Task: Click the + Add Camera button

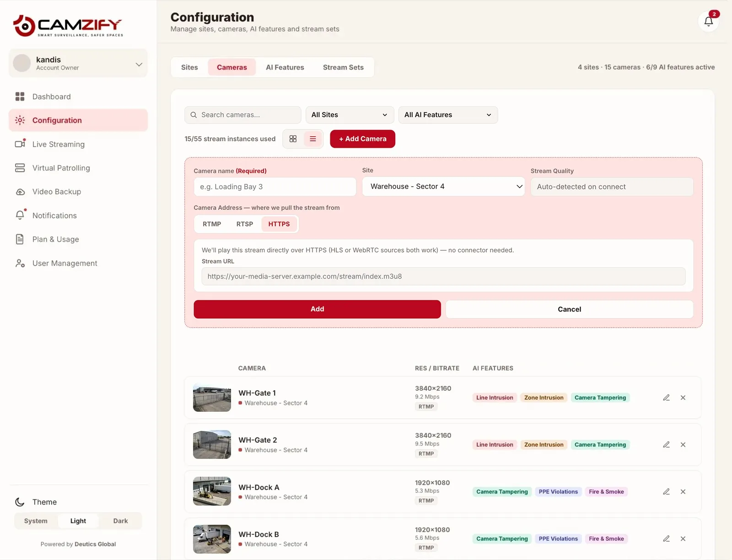Action: [362, 139]
